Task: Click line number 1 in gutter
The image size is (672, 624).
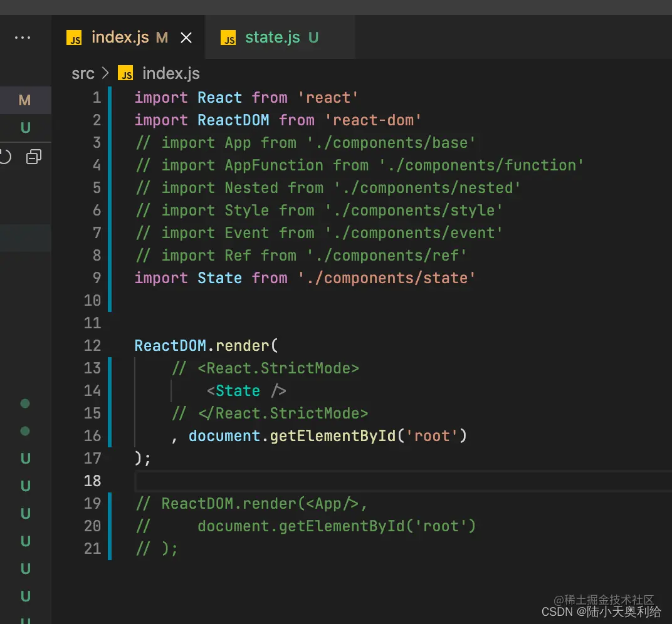Action: pos(97,98)
